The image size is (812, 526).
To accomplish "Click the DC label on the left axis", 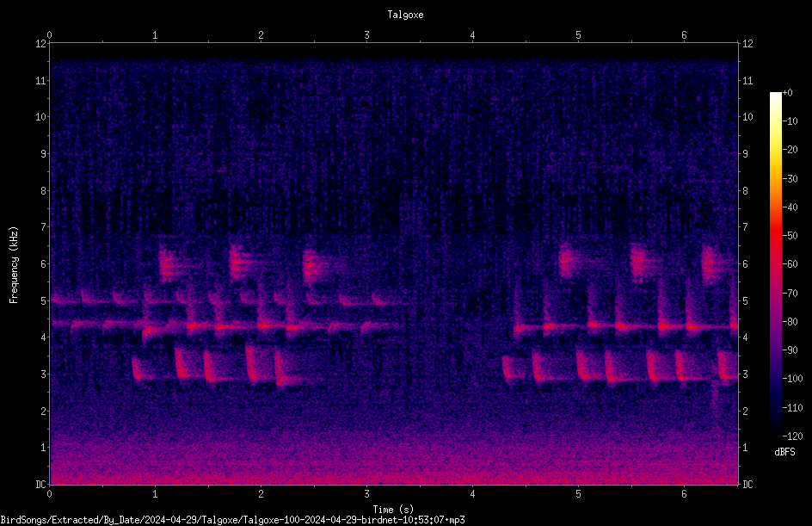I will click(x=41, y=484).
